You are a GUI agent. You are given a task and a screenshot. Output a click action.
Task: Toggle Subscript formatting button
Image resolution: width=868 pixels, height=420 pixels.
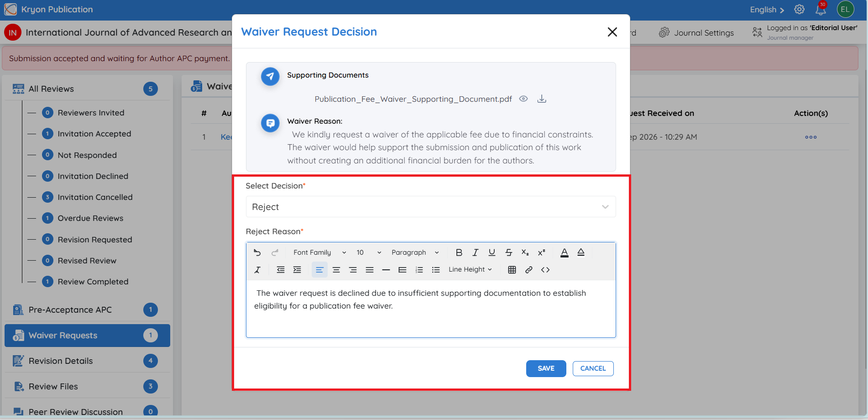(x=525, y=252)
